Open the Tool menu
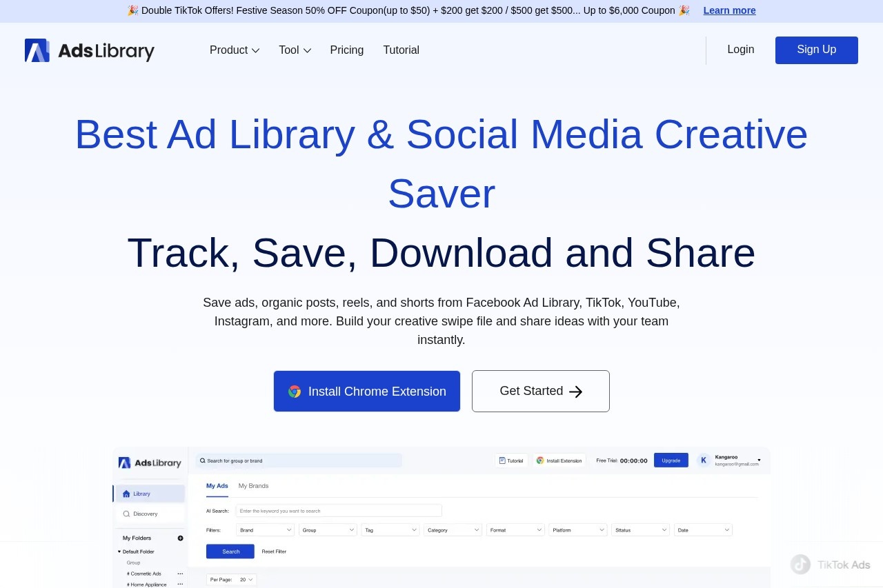Image resolution: width=883 pixels, height=588 pixels. click(x=295, y=50)
